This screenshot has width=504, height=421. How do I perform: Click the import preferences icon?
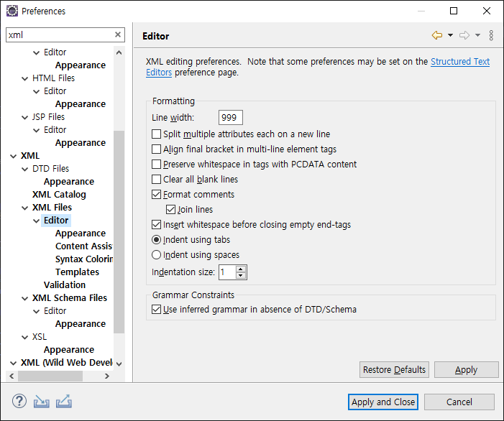point(42,402)
